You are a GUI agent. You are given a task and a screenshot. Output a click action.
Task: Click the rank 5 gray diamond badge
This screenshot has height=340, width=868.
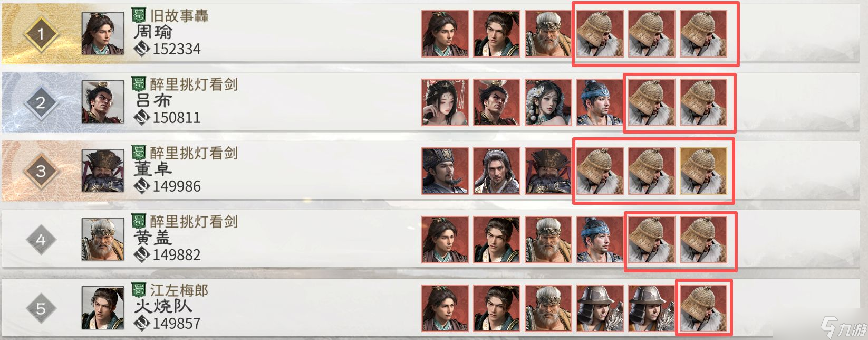41,308
